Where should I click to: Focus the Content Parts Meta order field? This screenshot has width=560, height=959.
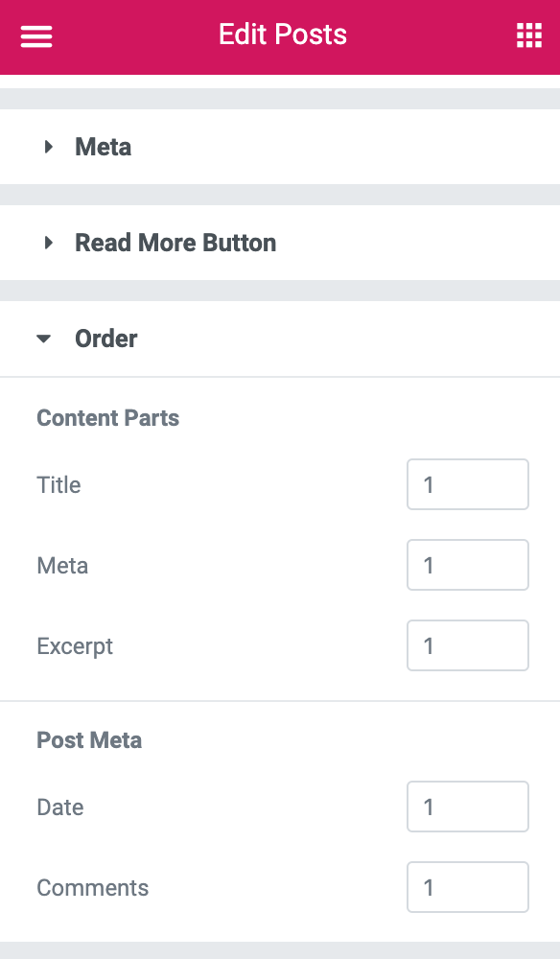pos(468,565)
